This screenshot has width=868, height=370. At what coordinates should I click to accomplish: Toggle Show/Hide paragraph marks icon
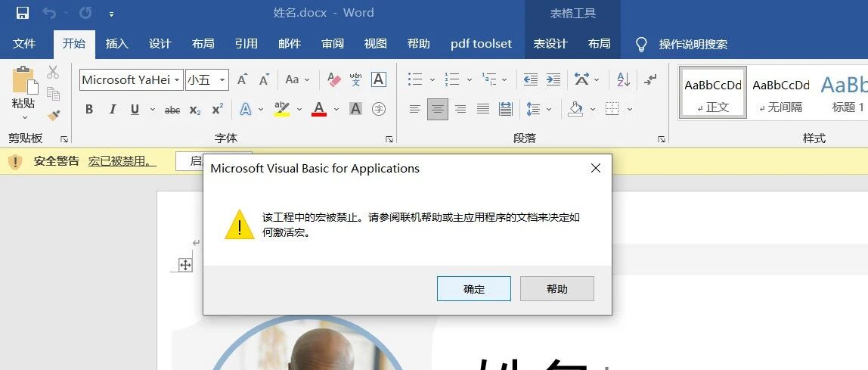click(x=650, y=79)
